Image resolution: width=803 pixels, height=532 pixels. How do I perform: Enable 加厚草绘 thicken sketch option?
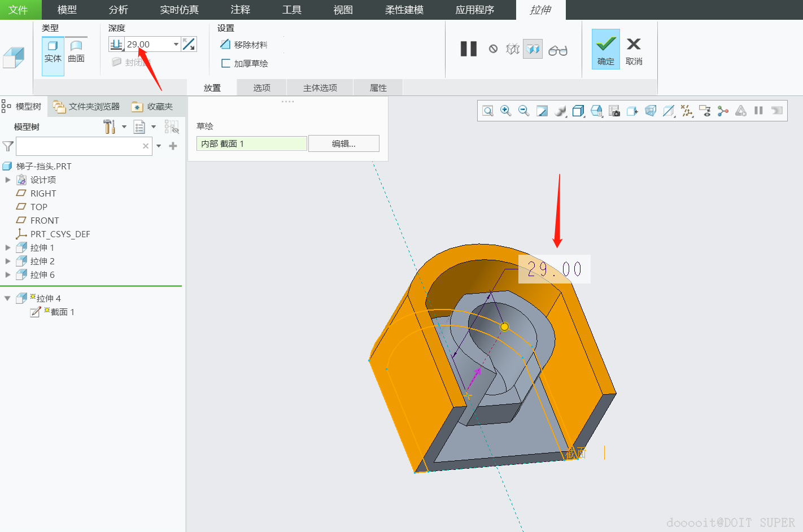coord(245,63)
